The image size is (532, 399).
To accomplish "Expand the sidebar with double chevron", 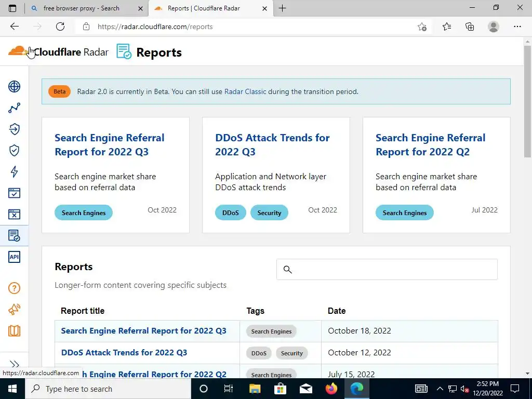I will pos(14,365).
